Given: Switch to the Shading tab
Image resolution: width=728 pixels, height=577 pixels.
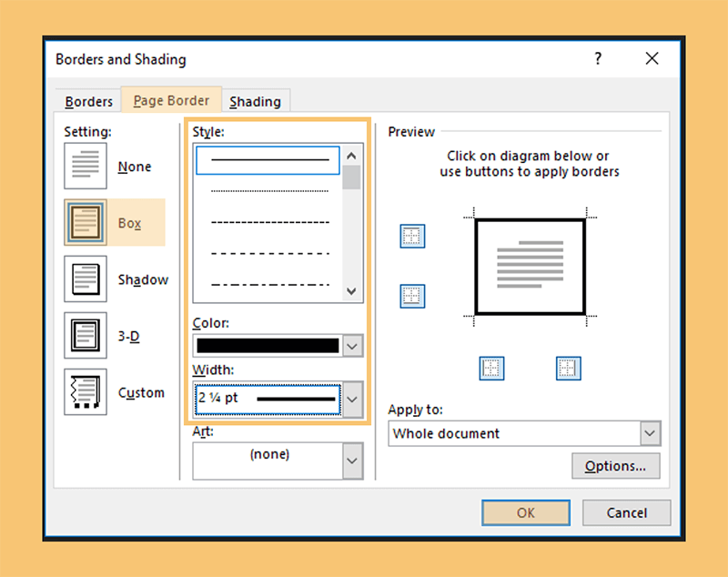Looking at the screenshot, I should 256,101.
